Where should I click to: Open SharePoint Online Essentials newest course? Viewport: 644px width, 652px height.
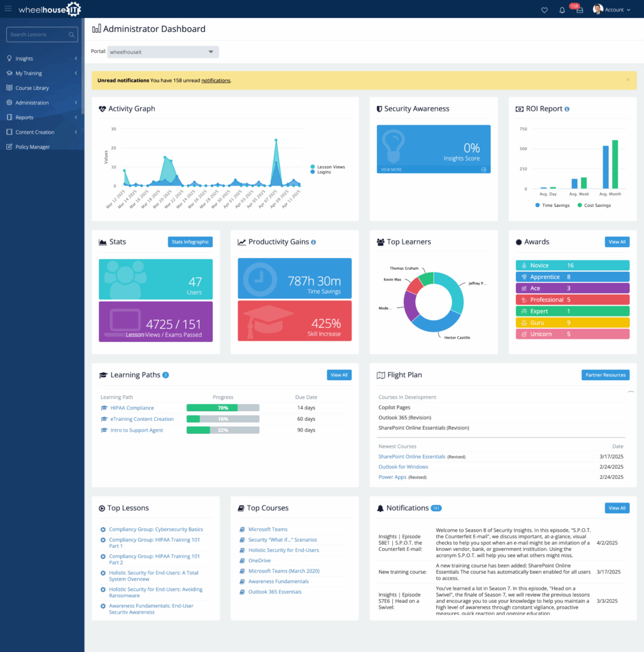(411, 457)
